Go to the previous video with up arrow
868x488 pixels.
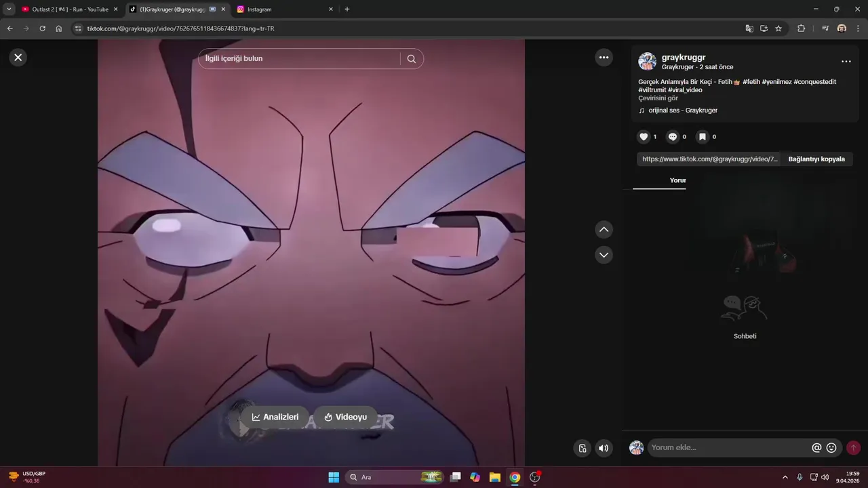604,230
